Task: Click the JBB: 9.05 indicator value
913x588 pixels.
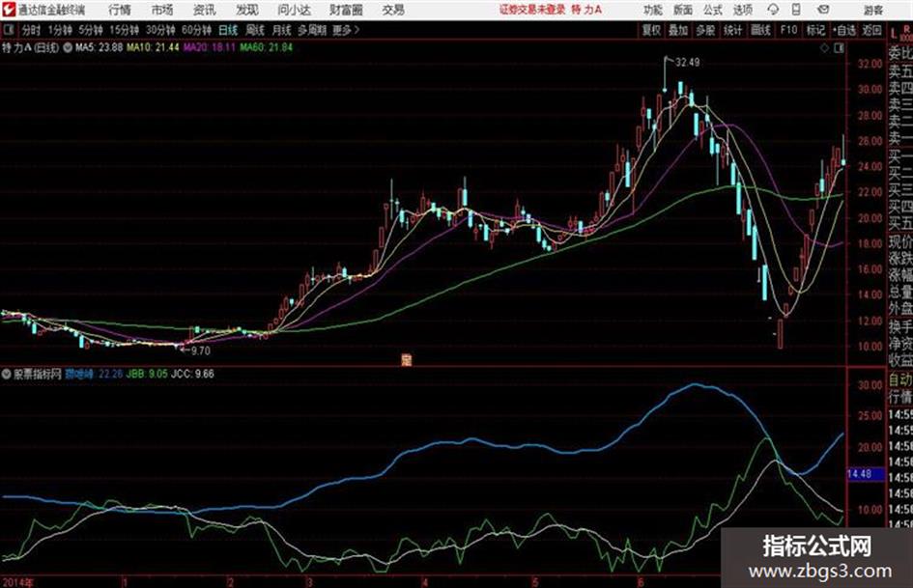Action: click(147, 374)
